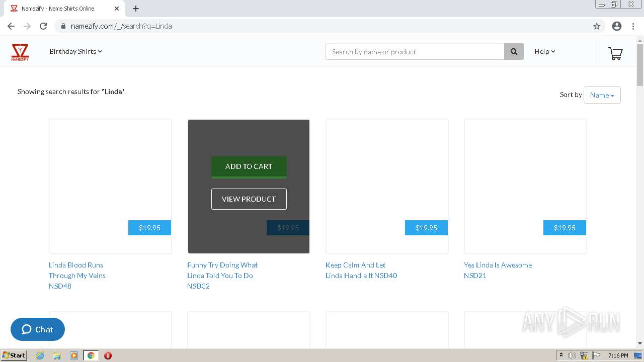
Task: Open a new browser tab
Action: [136, 9]
